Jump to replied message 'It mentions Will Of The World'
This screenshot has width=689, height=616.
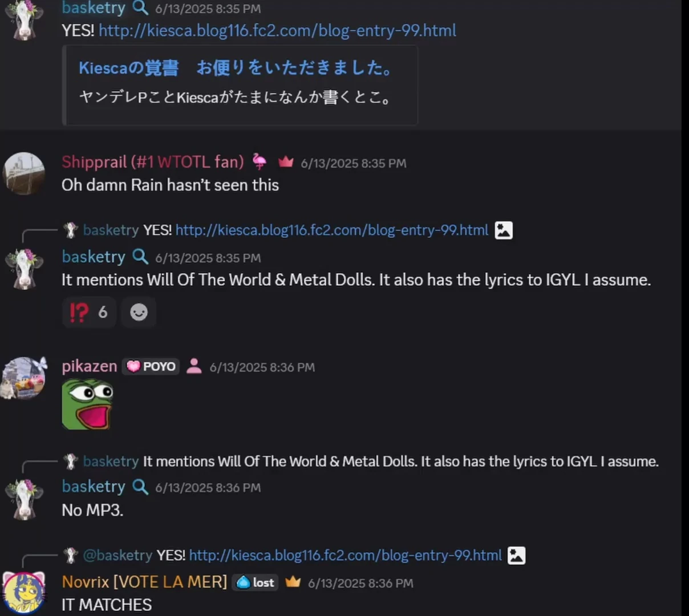tap(400, 461)
